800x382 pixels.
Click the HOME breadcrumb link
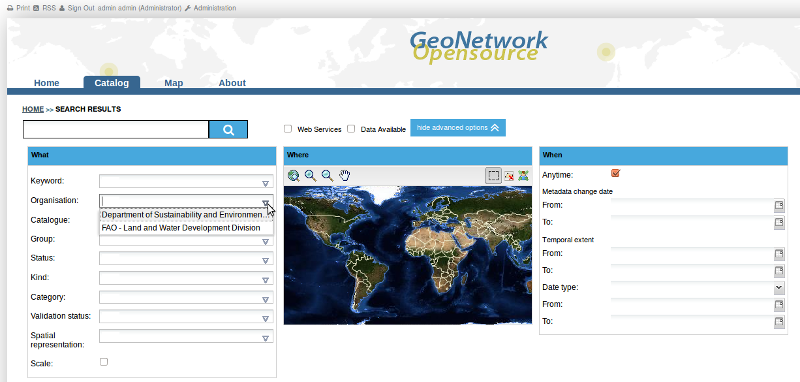[33, 109]
